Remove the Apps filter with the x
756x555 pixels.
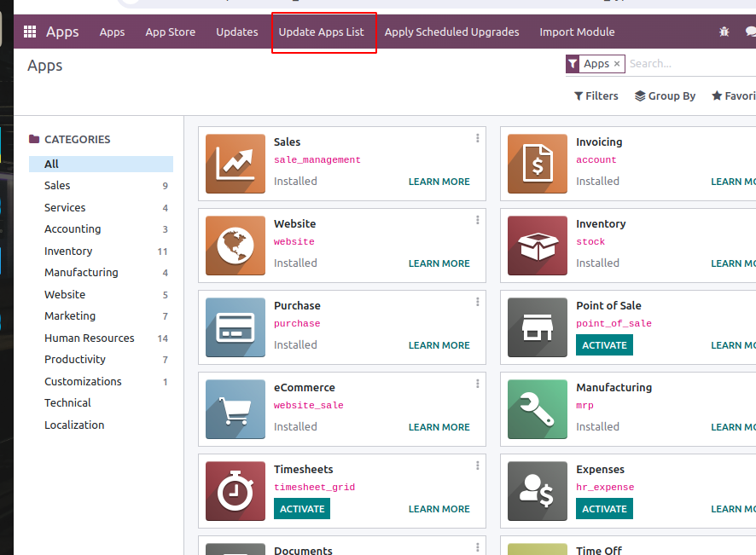[617, 64]
